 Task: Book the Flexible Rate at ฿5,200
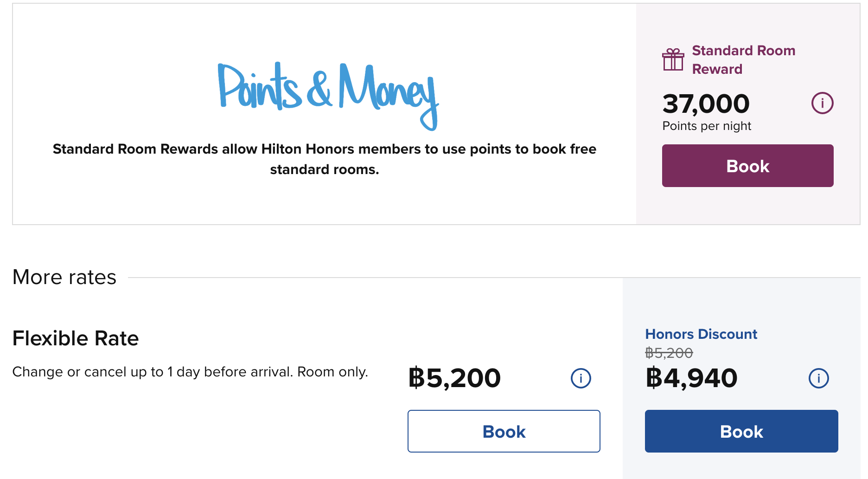(x=504, y=431)
